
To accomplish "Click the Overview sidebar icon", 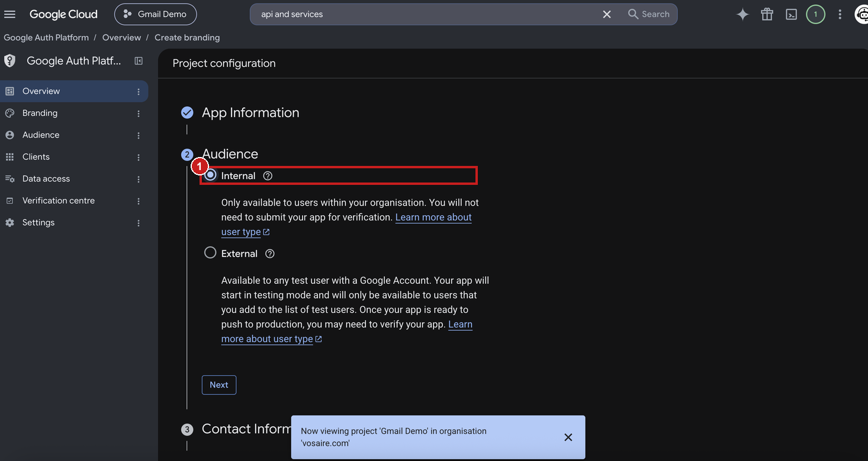I will coord(9,91).
